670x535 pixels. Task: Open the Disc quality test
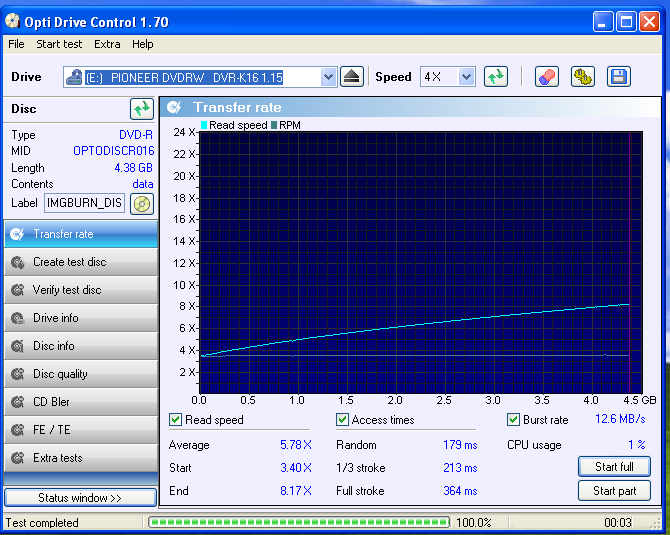click(81, 374)
